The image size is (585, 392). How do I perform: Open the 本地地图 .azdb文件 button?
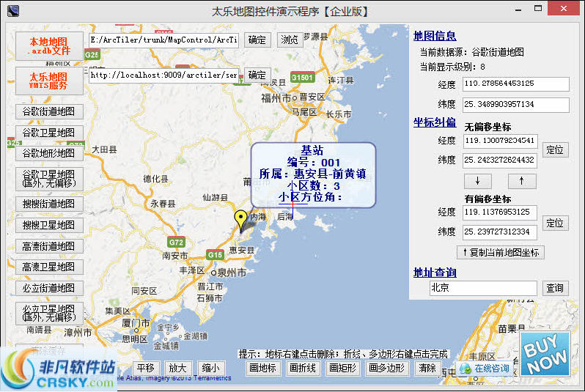point(49,46)
